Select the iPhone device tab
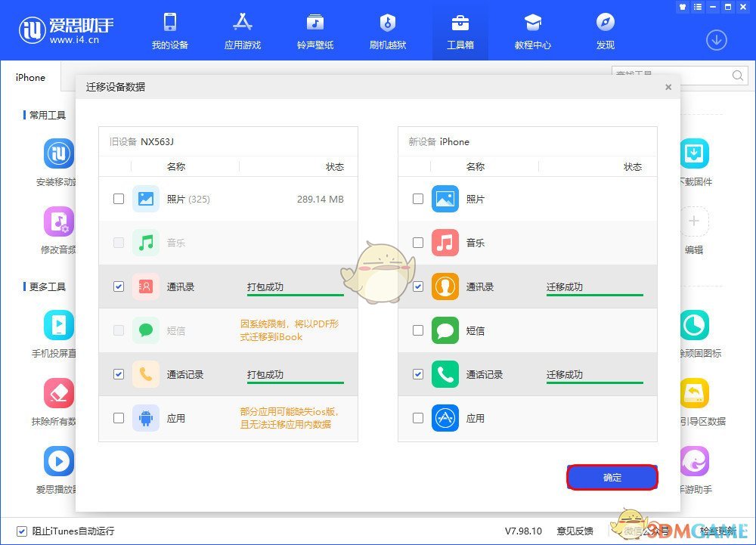Viewport: 756px width, 545px height. [x=30, y=77]
